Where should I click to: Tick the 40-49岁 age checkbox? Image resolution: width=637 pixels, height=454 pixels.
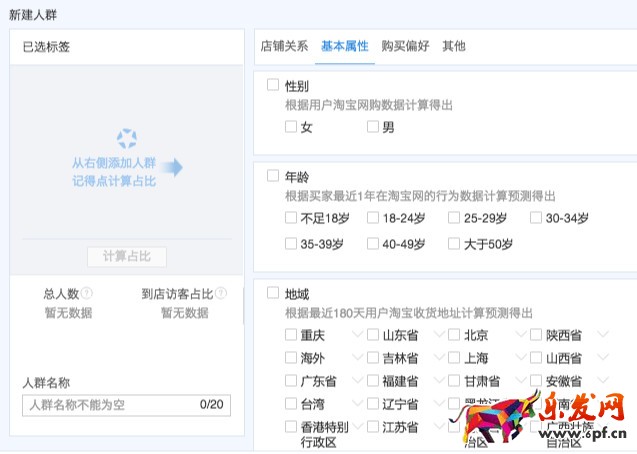point(373,244)
